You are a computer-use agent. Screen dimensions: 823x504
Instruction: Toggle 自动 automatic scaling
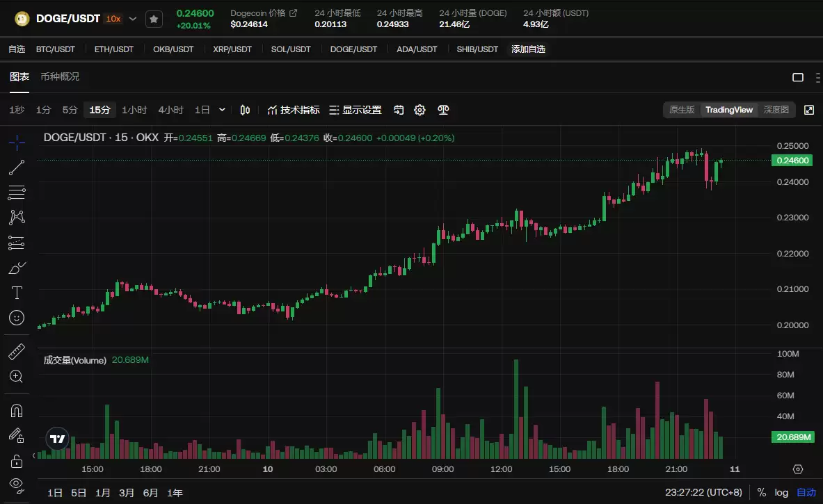pyautogui.click(x=806, y=492)
